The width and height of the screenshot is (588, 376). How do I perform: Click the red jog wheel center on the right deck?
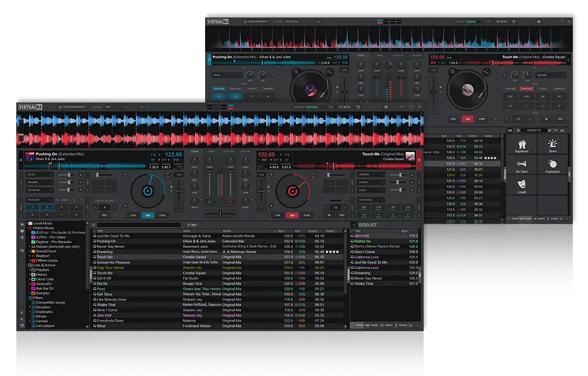coord(293,191)
